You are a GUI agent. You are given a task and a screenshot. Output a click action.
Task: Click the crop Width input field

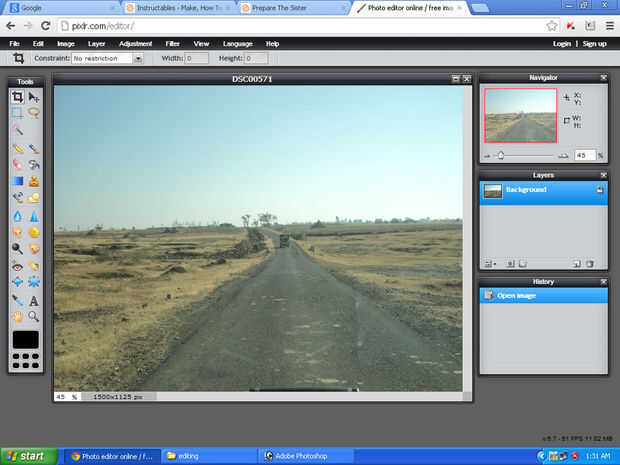tap(197, 59)
